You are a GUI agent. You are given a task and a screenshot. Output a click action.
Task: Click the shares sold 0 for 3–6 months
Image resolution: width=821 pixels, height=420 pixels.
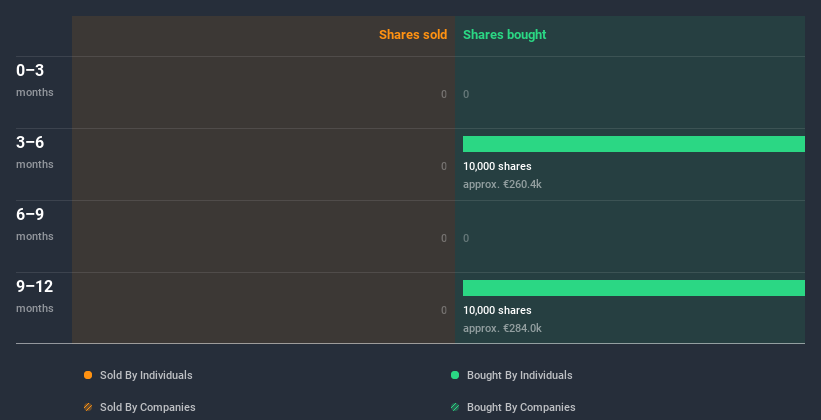[x=444, y=166]
